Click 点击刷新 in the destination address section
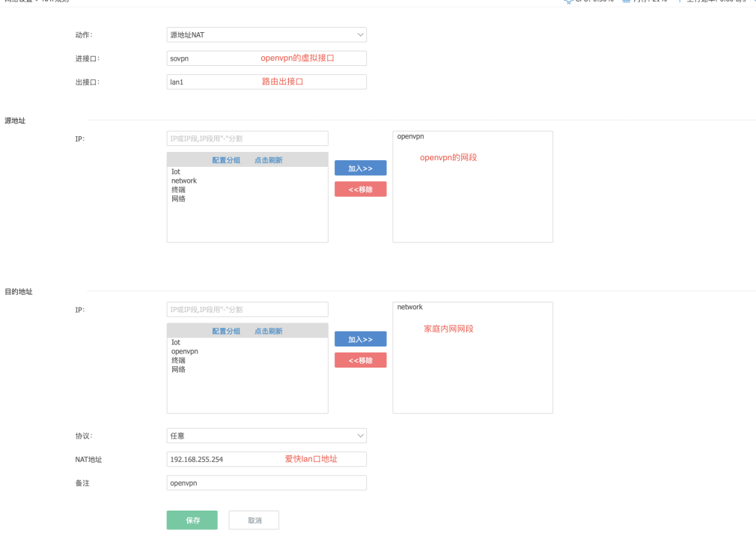The width and height of the screenshot is (756, 539). tap(268, 331)
